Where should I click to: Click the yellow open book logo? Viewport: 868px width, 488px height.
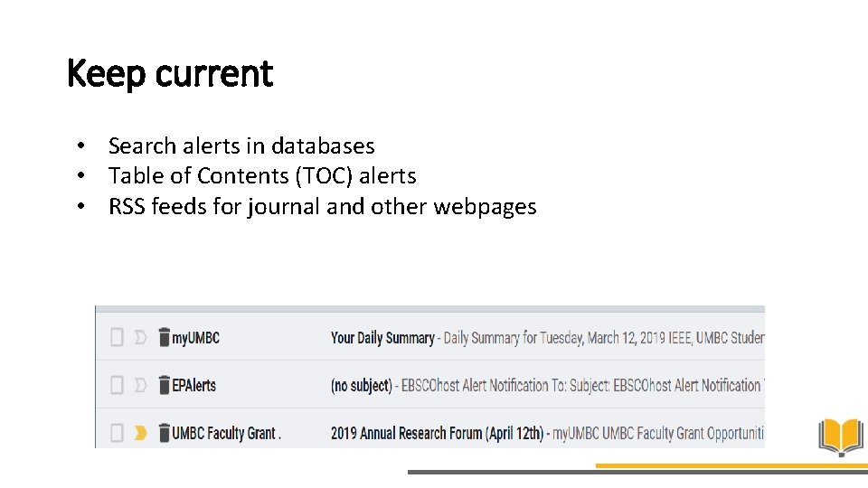[841, 437]
